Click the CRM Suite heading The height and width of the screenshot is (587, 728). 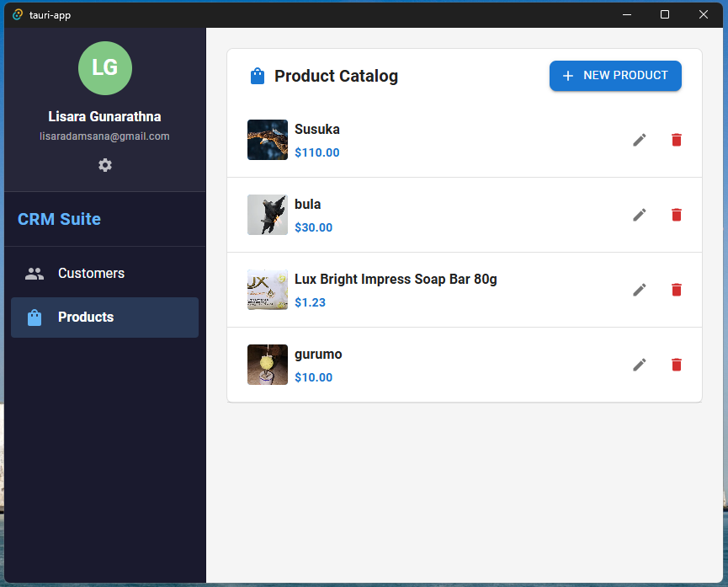[59, 219]
